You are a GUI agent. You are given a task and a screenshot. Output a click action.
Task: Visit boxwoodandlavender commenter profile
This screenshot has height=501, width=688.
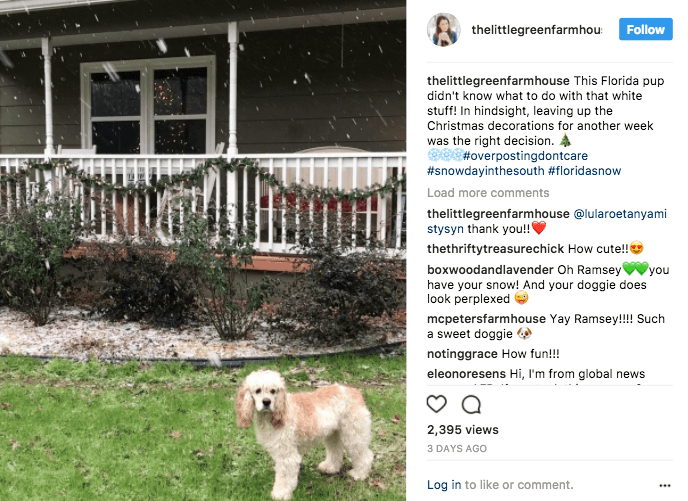click(x=490, y=269)
